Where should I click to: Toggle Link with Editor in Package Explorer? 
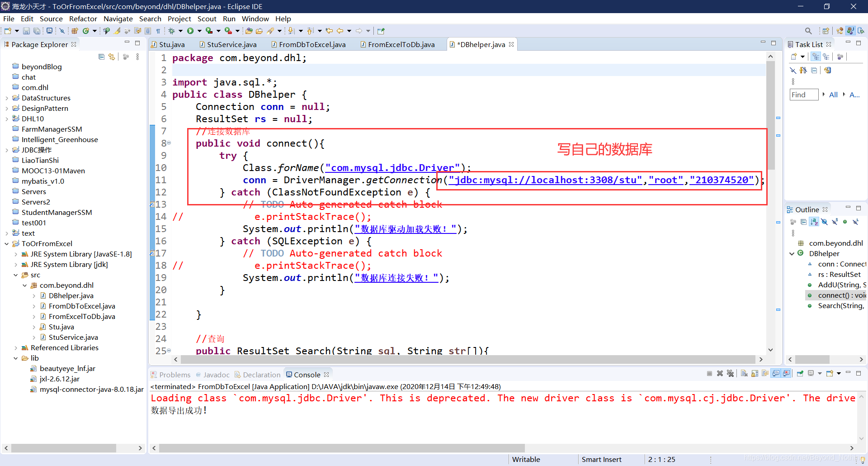(112, 56)
